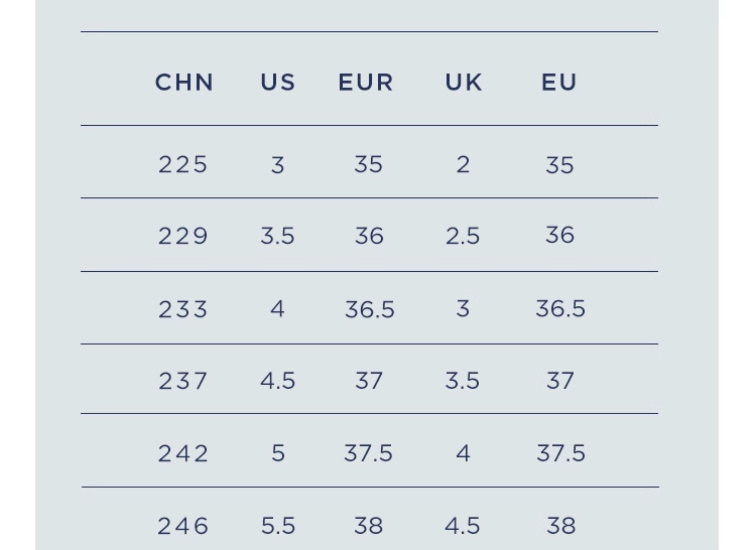Select 36.5 in the EUR column
Viewport: 756px width, 550px height.
369,309
